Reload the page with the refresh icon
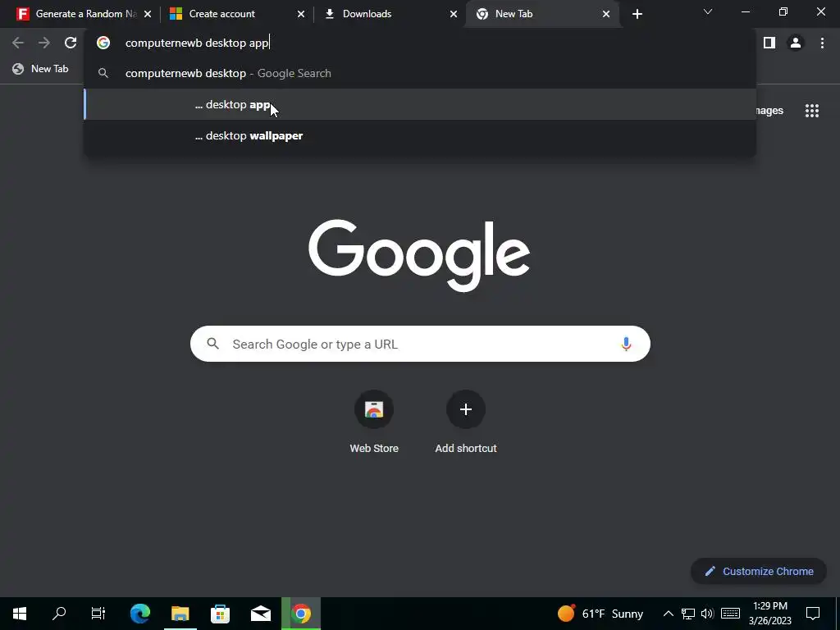The height and width of the screenshot is (630, 840). [x=71, y=43]
